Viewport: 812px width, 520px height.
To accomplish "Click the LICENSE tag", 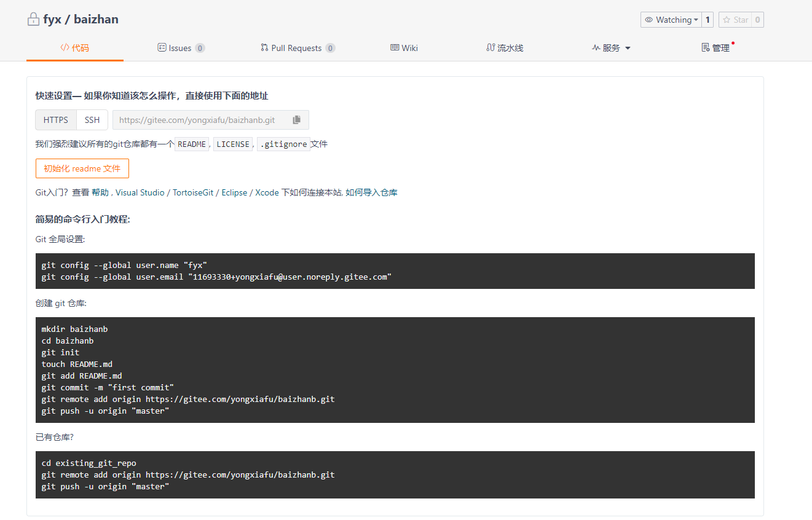I will (233, 144).
